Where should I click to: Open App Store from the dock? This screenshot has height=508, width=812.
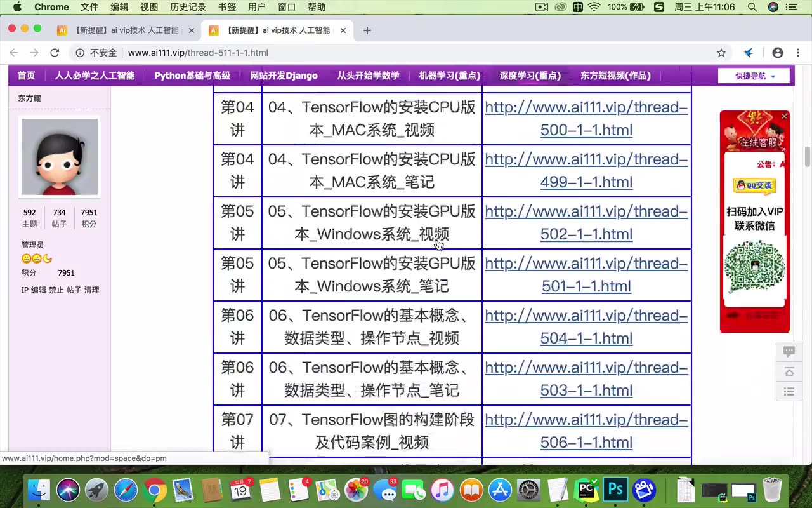[x=500, y=490]
